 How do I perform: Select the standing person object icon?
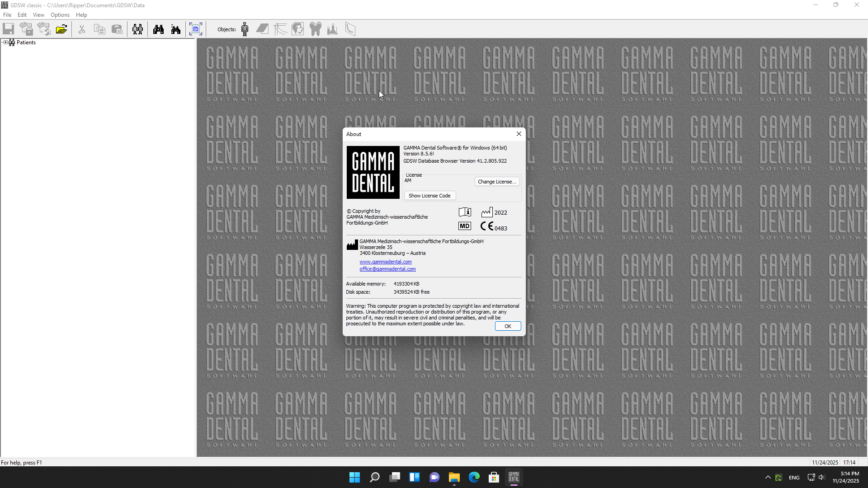pyautogui.click(x=245, y=29)
